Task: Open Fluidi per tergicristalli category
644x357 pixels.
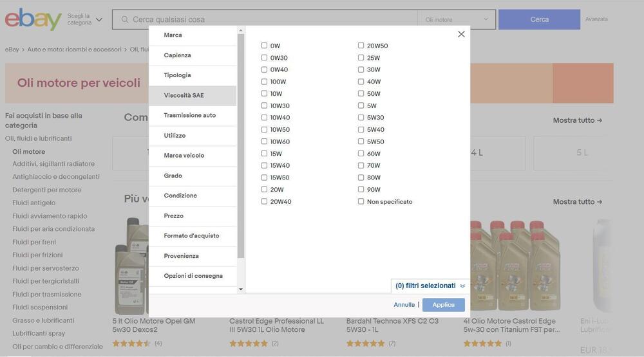Action: (x=46, y=281)
